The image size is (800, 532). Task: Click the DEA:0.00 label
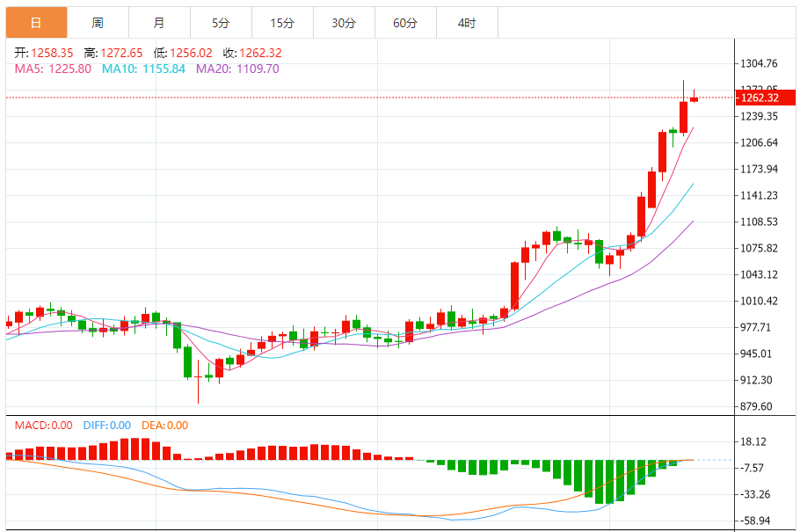pos(164,426)
